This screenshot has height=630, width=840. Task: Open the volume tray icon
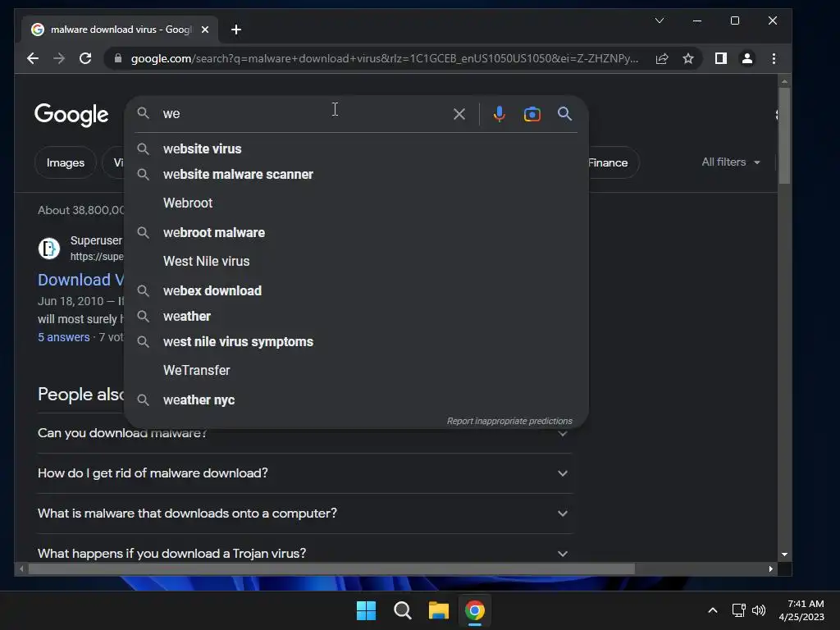coord(759,610)
